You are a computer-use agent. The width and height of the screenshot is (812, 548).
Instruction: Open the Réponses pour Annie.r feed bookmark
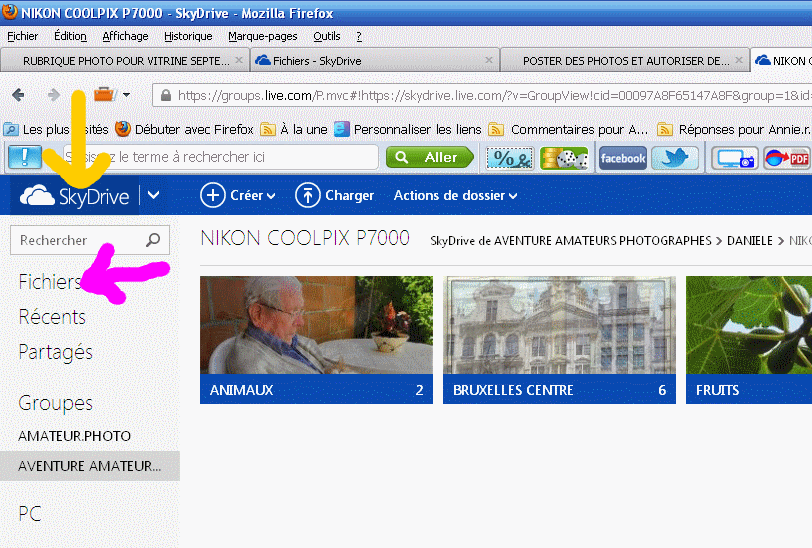(x=734, y=129)
